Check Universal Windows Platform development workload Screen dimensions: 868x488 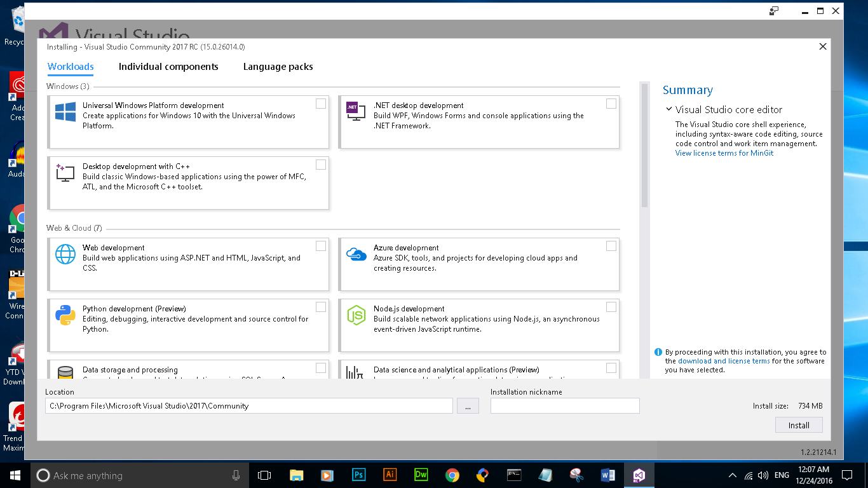[x=321, y=104]
